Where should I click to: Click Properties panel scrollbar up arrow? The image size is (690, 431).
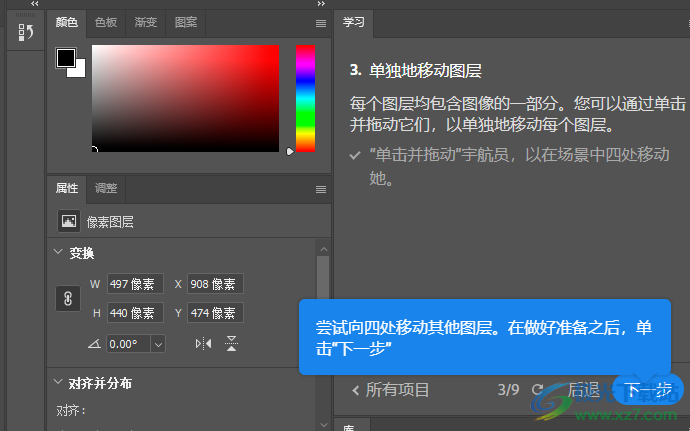coord(324,249)
